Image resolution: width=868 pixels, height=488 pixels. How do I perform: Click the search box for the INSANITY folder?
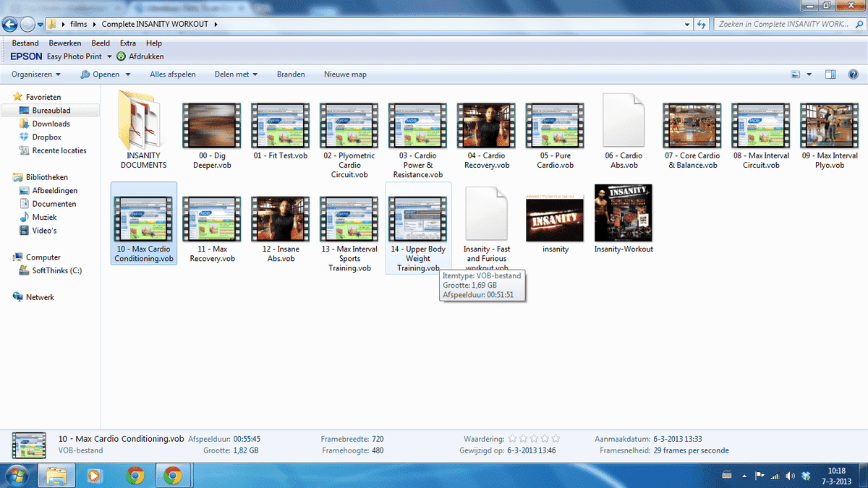pos(785,24)
